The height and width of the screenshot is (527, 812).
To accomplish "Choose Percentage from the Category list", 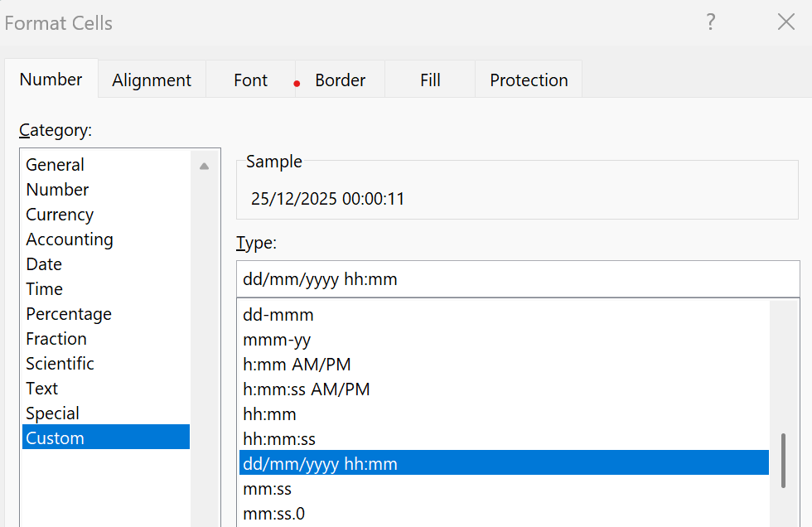I will (x=69, y=314).
